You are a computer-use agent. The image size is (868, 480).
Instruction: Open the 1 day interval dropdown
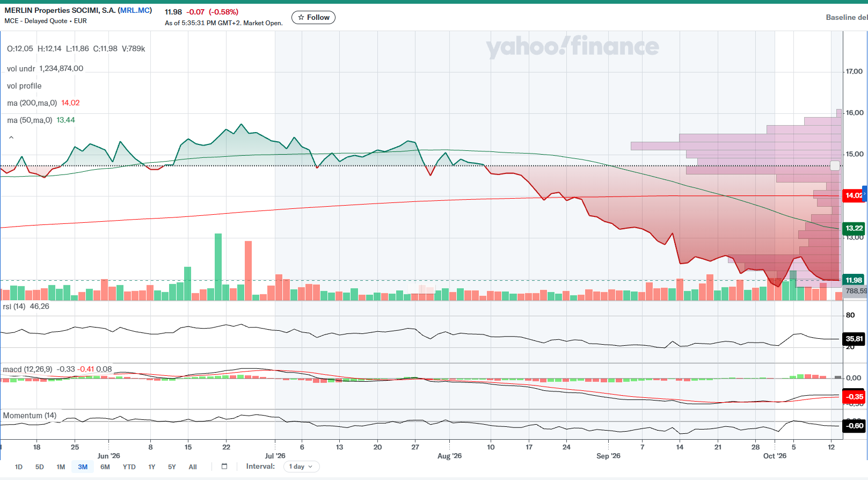click(301, 467)
